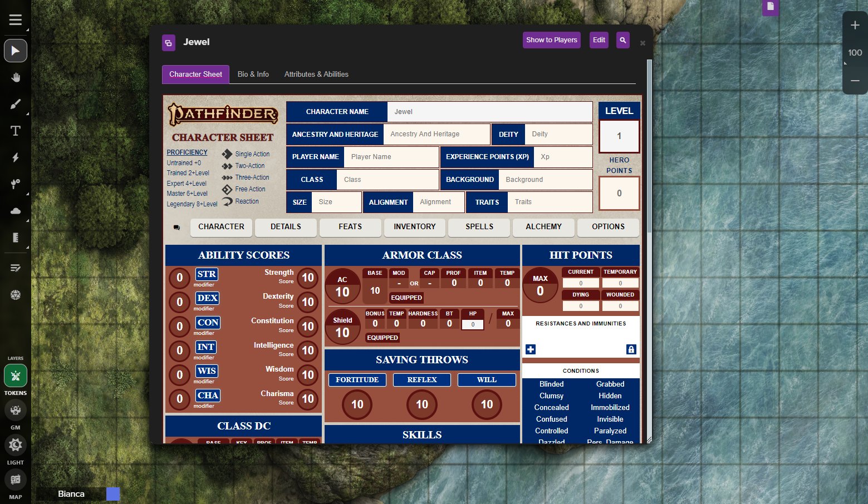Viewport: 868px width, 504px height.
Task: Open the SPELLS sheet section
Action: 479,227
